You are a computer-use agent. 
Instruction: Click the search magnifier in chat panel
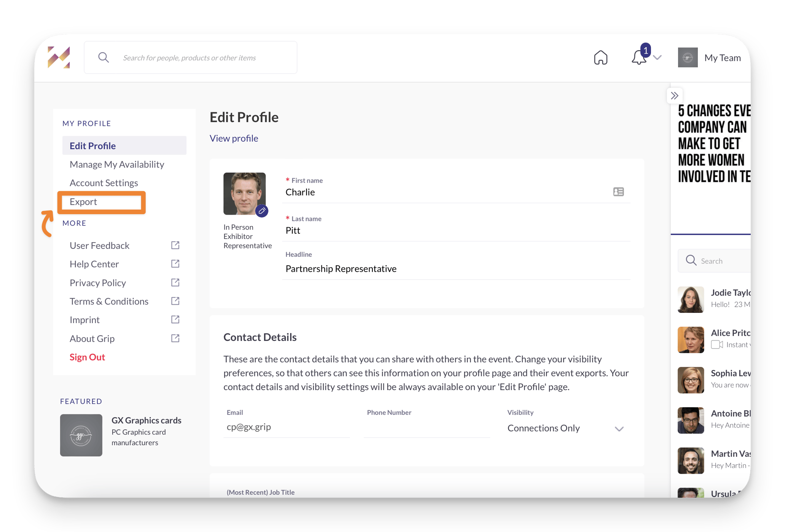pos(691,261)
